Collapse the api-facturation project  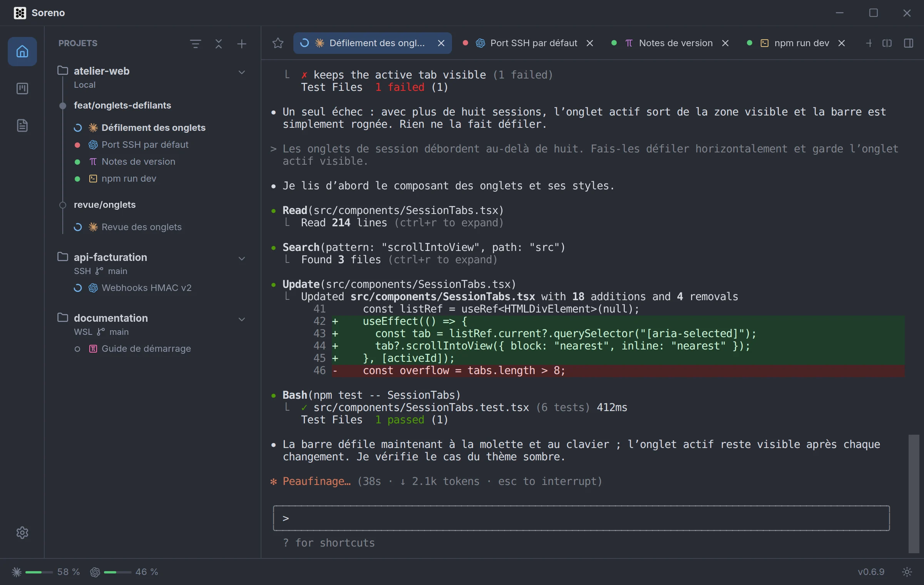242,258
